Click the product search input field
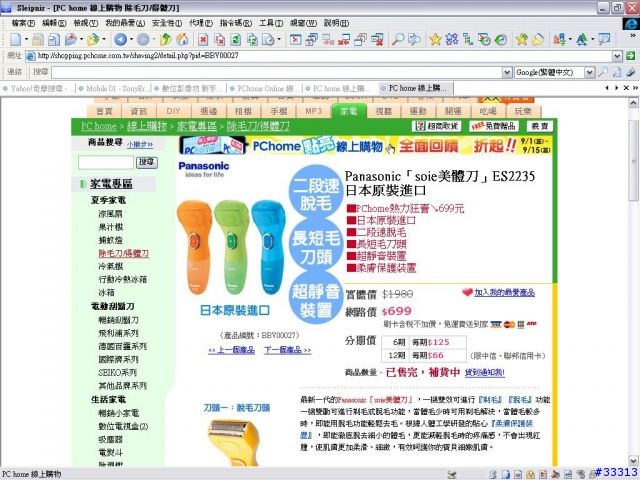 (106, 162)
